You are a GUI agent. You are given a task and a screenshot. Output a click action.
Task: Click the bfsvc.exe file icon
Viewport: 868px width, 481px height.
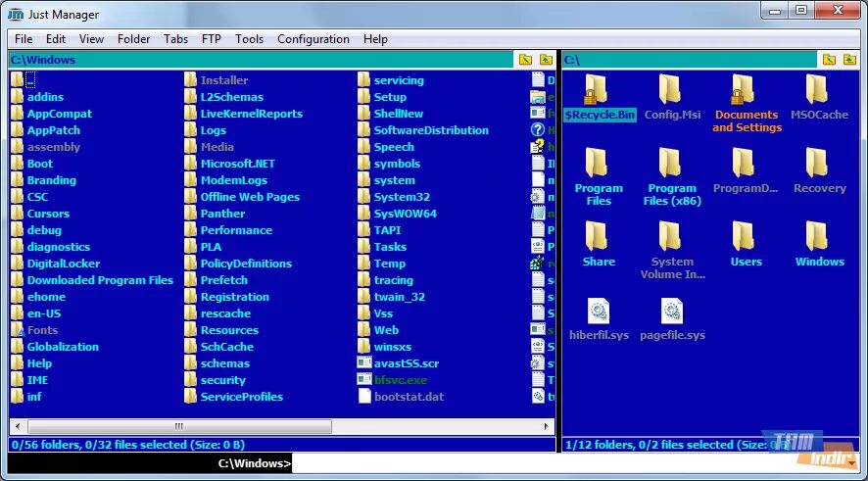[x=364, y=380]
